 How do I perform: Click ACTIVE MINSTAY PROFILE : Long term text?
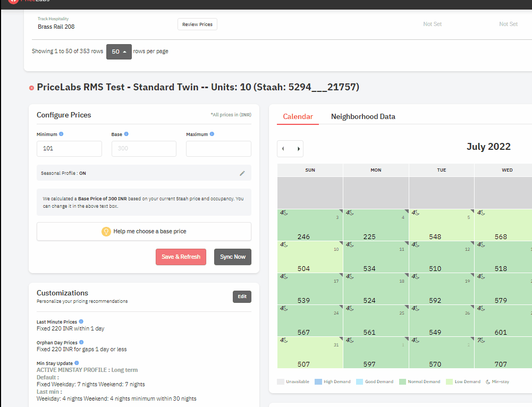pyautogui.click(x=87, y=370)
